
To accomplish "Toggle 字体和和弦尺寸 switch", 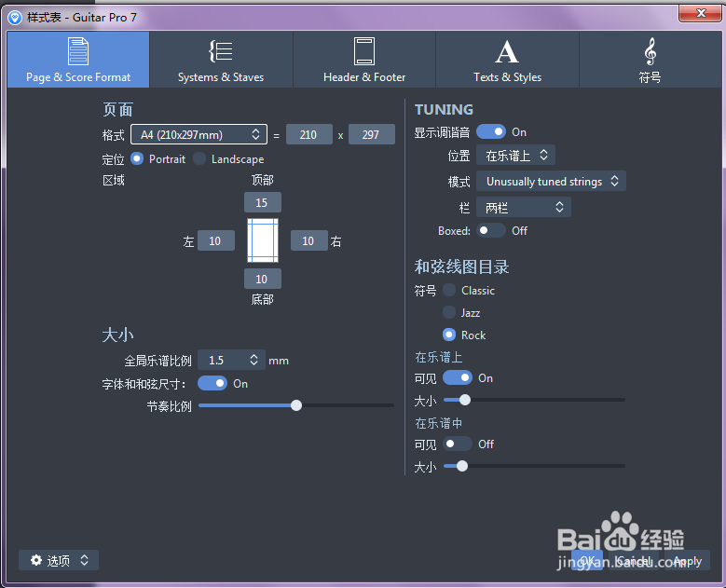I will [212, 383].
